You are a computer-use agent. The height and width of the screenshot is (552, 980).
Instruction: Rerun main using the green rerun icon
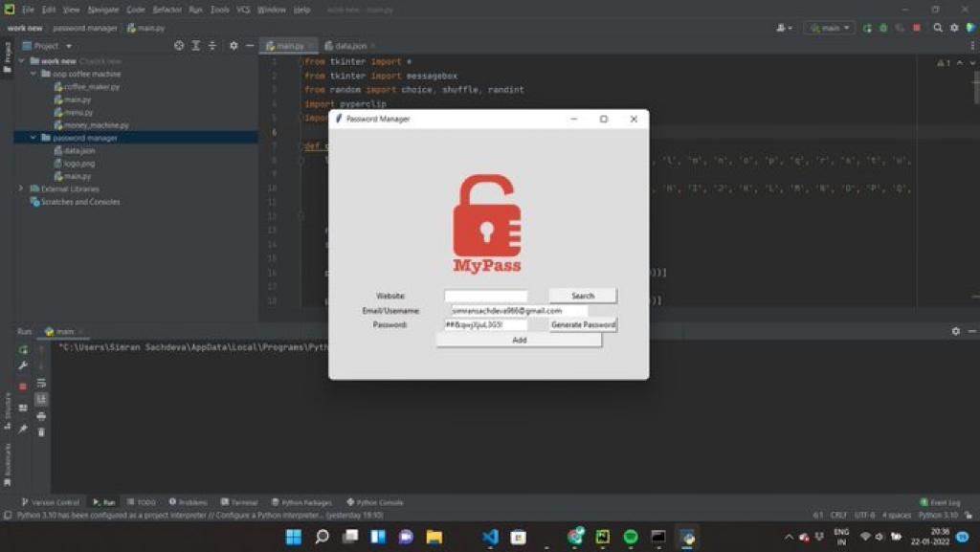click(23, 350)
